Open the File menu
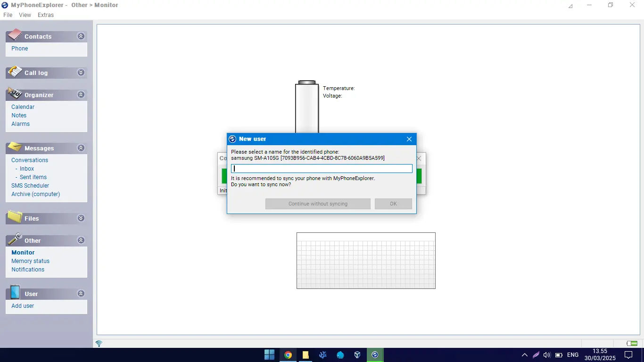 pos(8,15)
